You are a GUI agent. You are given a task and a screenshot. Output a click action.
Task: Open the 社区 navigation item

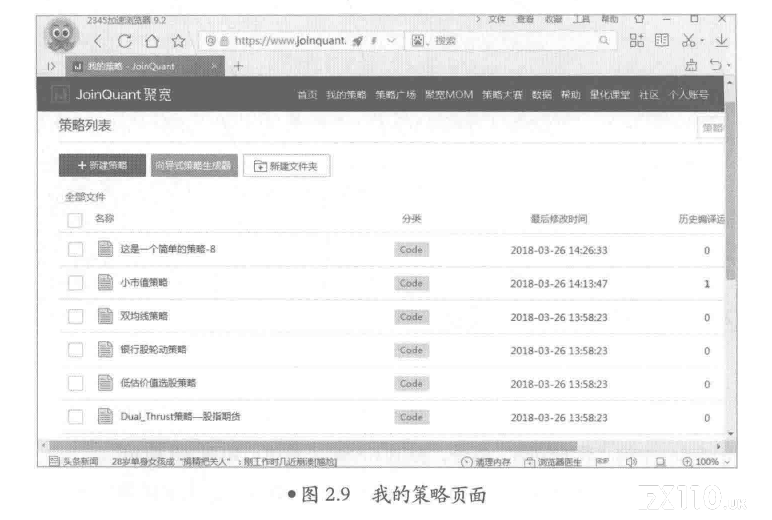click(x=649, y=95)
